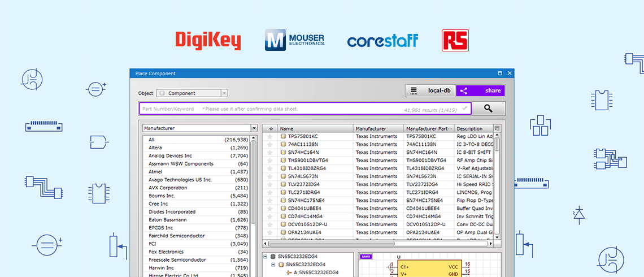This screenshot has height=277, width=644.
Task: Click the Mouser Electronics logo
Action: click(294, 40)
